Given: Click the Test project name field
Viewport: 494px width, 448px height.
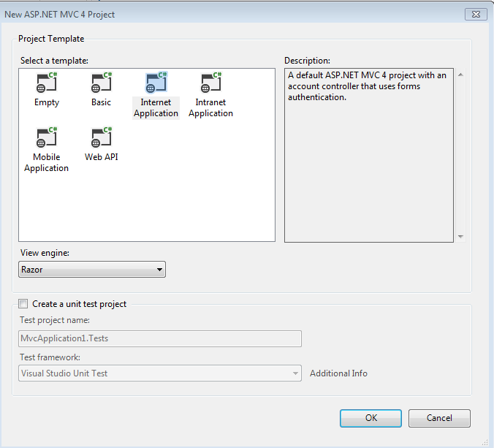Looking at the screenshot, I should tap(160, 338).
